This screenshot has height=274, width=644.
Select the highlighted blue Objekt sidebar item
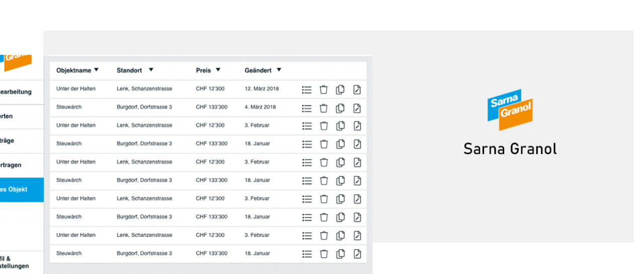click(x=21, y=190)
